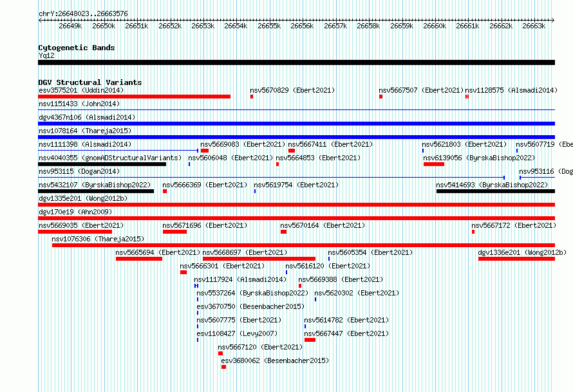Select nsv5669083 (Ebert2021) label
The width and height of the screenshot is (573, 392).
coord(243,144)
